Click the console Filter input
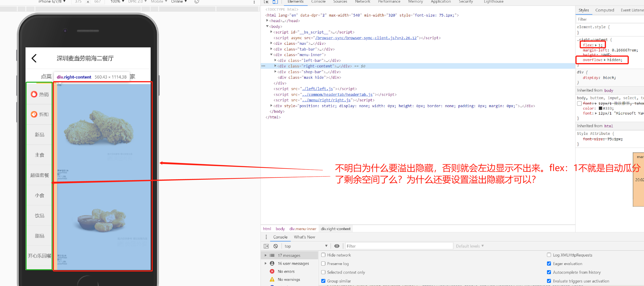 tap(399, 246)
